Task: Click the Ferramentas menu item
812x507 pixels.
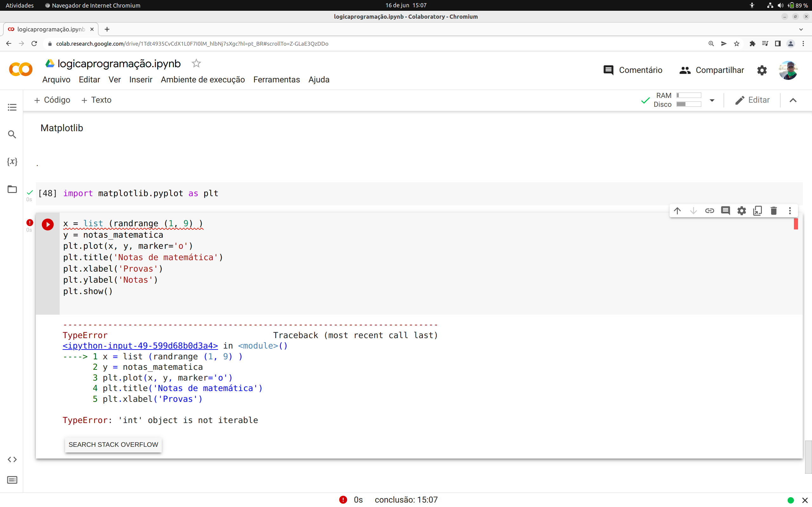Action: pos(277,80)
